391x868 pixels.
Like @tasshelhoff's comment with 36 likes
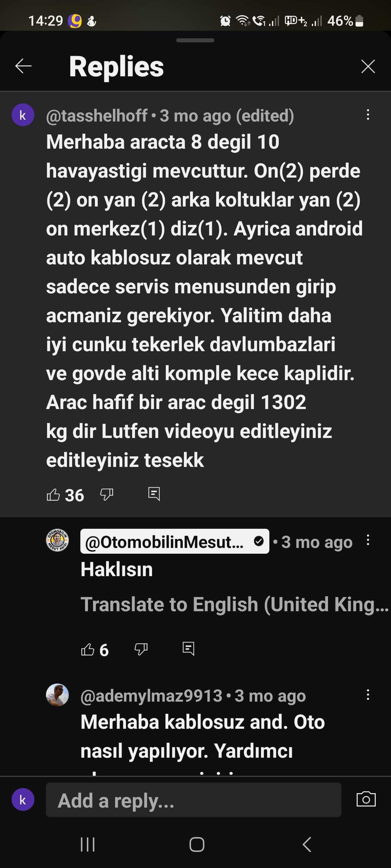click(53, 494)
